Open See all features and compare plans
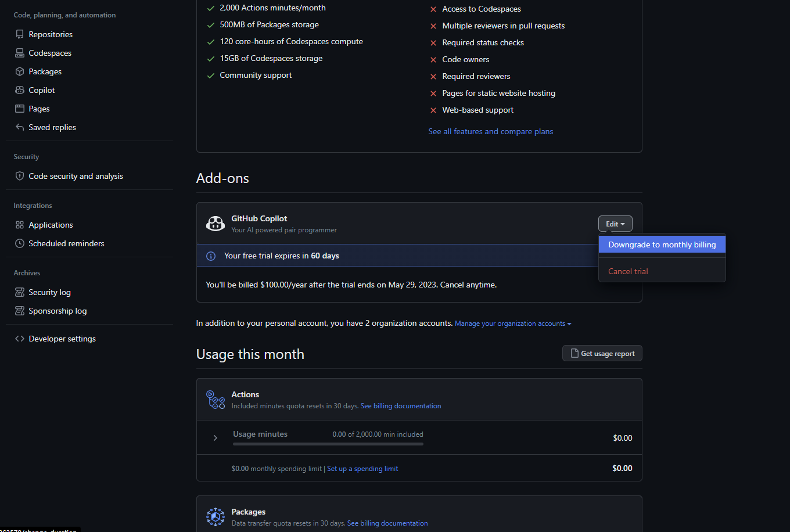Screen dimensions: 790x532 click(x=491, y=131)
